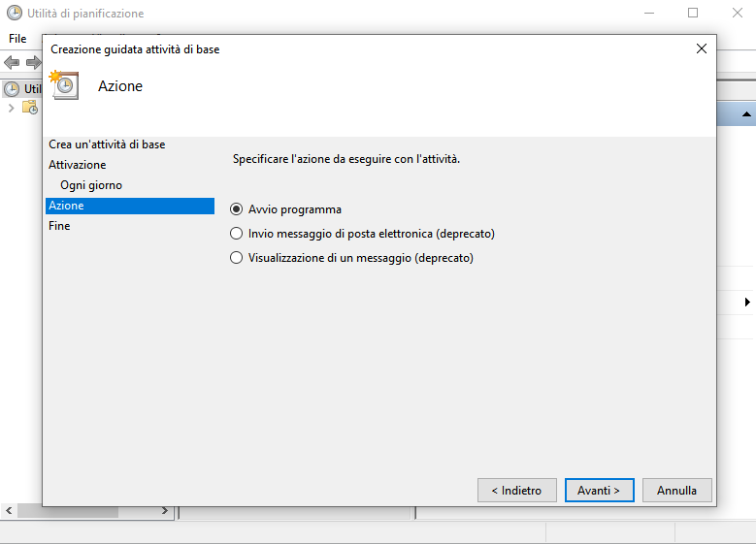Minimize the Utilità di pianificazione window
This screenshot has height=544, width=756.
click(x=649, y=13)
